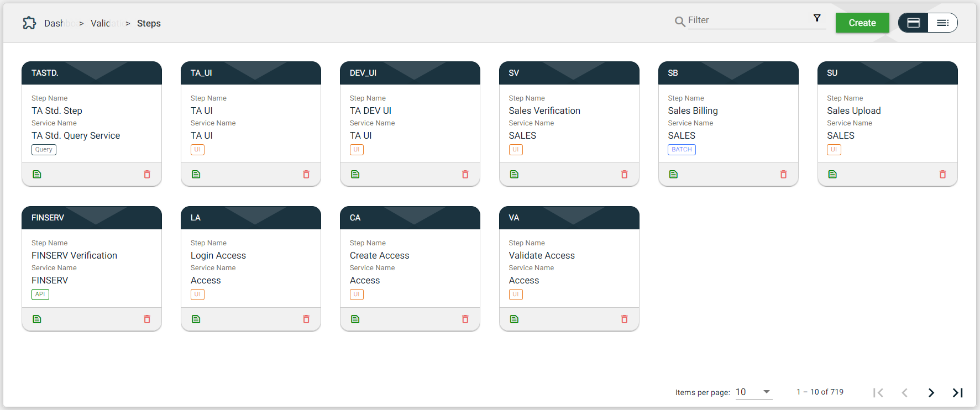Delete the Login Access step card
This screenshot has width=980, height=410.
click(306, 319)
